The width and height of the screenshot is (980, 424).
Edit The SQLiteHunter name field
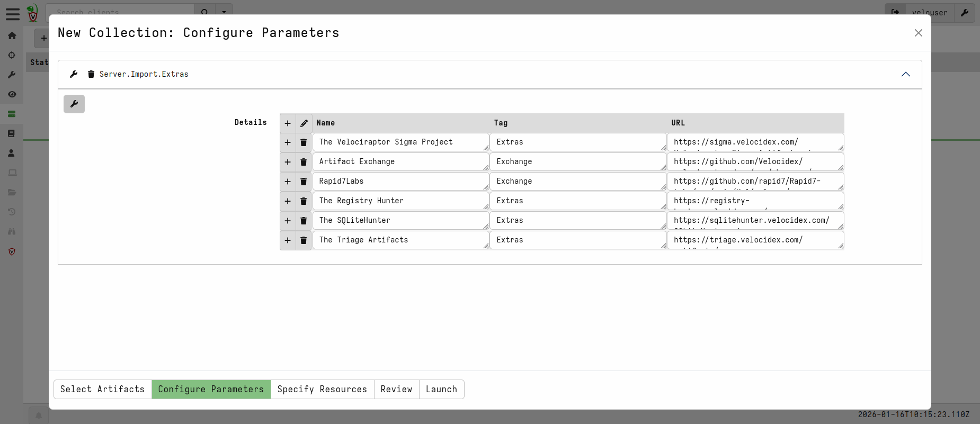[x=401, y=221]
